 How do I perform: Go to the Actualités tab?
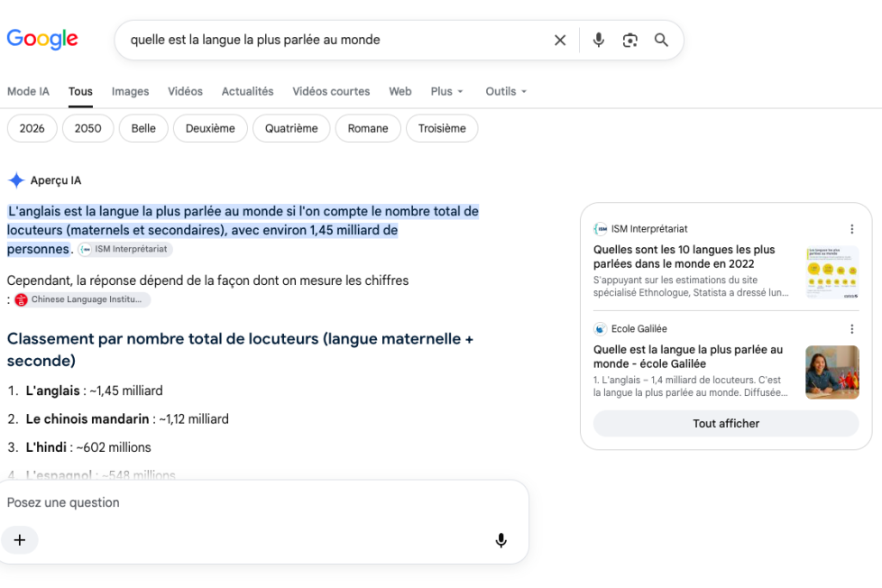point(247,91)
